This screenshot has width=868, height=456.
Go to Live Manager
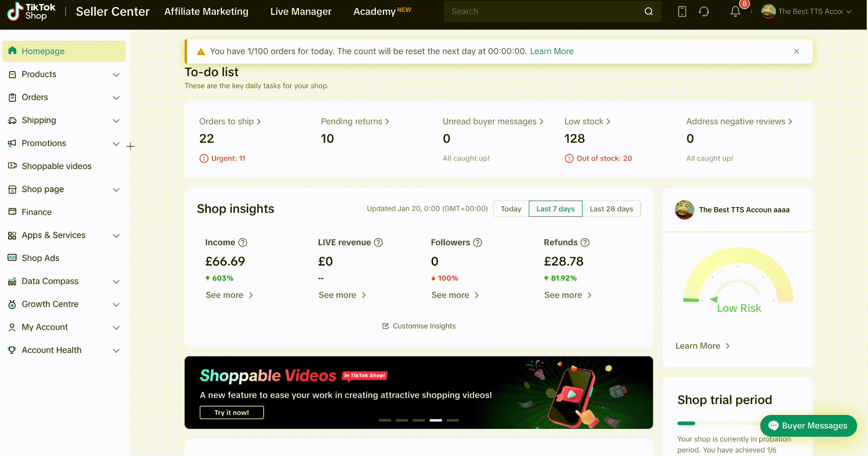pyautogui.click(x=301, y=12)
